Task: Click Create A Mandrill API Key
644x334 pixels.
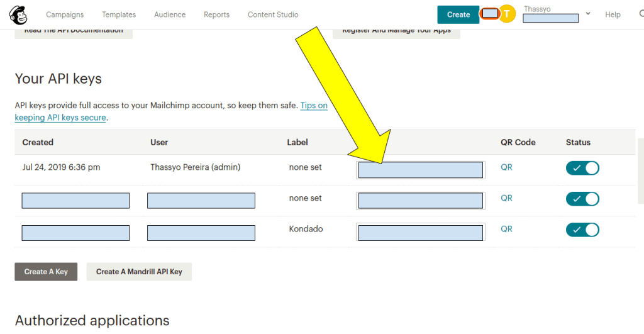Action: pyautogui.click(x=139, y=272)
